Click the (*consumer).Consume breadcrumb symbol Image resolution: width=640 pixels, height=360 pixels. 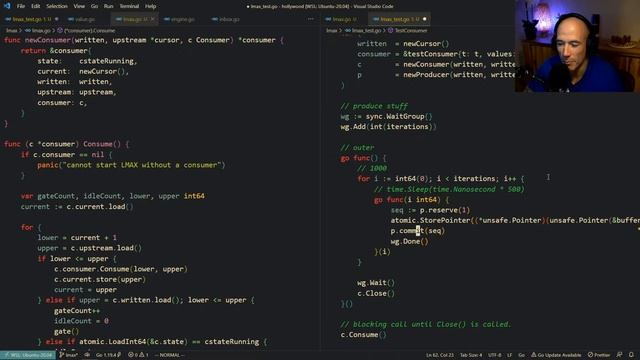click(87, 31)
